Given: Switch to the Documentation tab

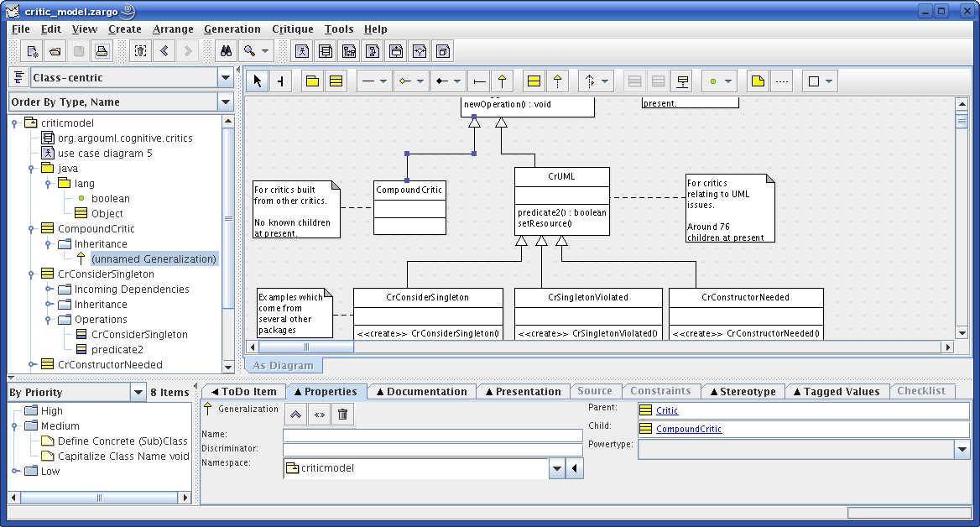Looking at the screenshot, I should click(x=420, y=392).
